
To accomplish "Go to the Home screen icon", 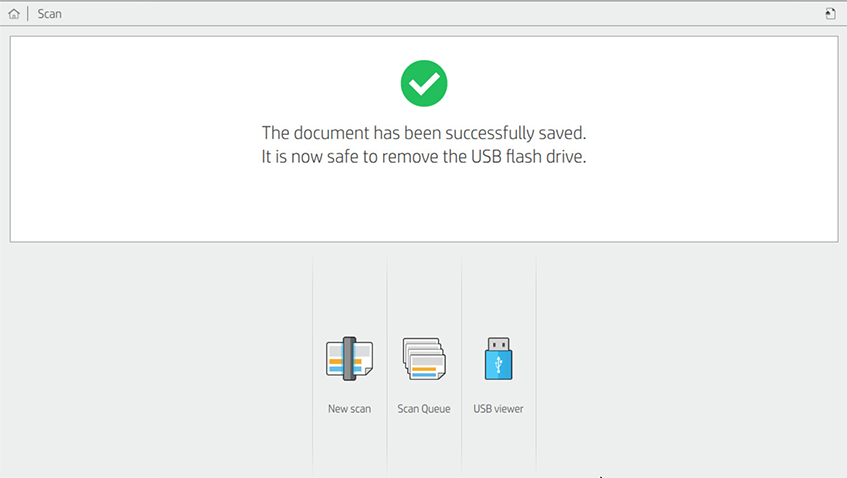I will coord(14,14).
